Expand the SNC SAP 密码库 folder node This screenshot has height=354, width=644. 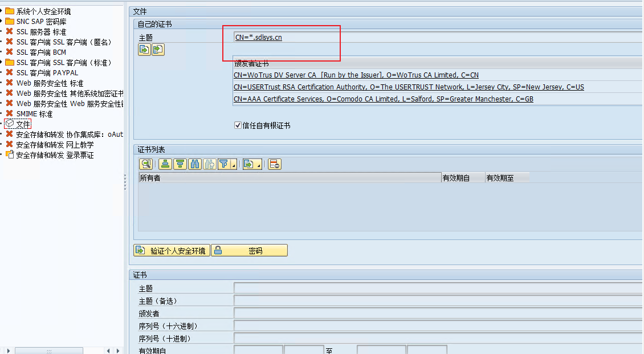click(2, 22)
